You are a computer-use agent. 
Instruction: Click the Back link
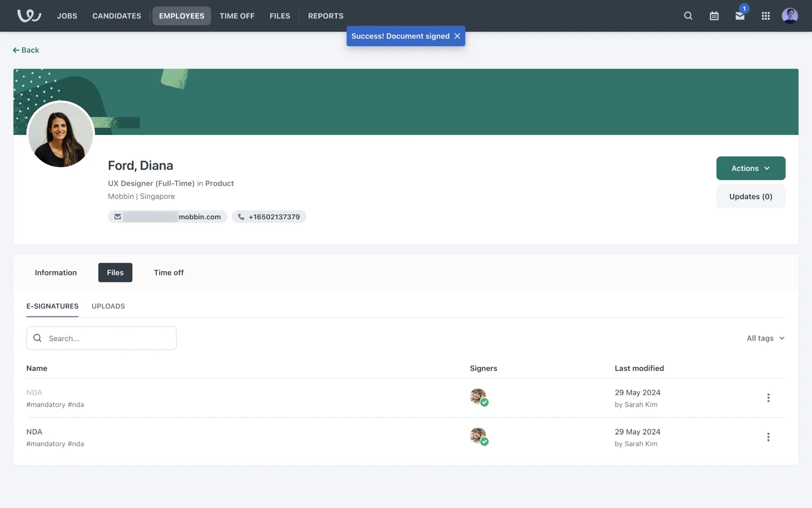point(26,50)
